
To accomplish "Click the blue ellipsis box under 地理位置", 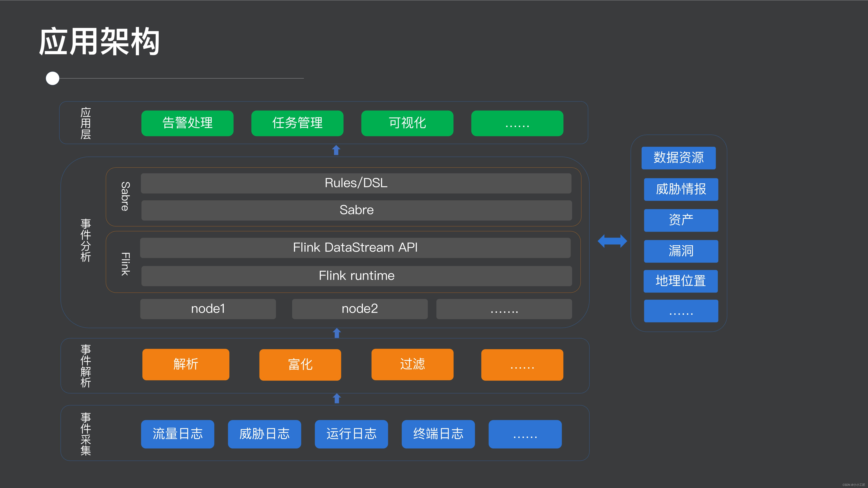I will point(681,311).
